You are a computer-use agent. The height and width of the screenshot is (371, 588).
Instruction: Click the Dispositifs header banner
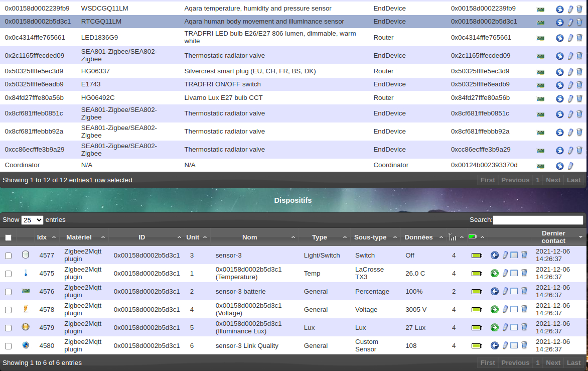pyautogui.click(x=293, y=200)
